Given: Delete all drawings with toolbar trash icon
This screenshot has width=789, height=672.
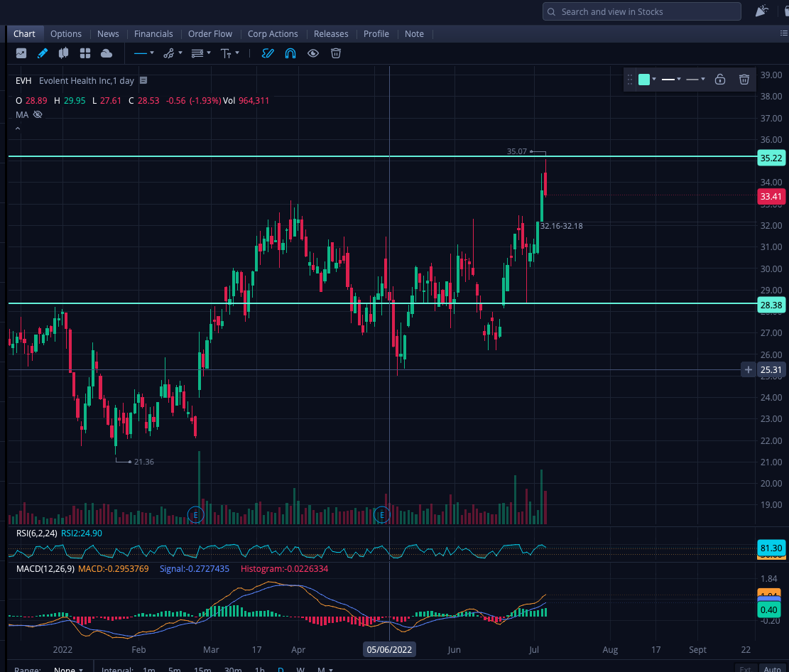Looking at the screenshot, I should click(336, 53).
